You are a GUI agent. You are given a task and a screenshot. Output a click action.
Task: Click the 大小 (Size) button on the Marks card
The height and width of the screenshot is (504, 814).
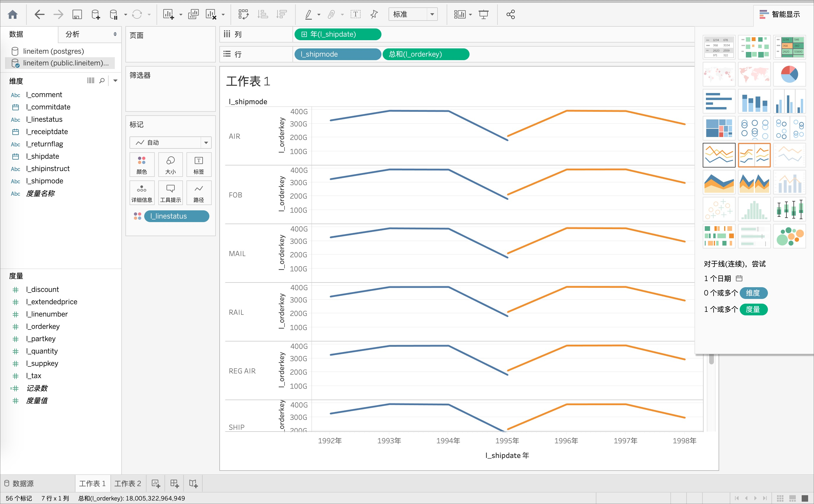(170, 164)
